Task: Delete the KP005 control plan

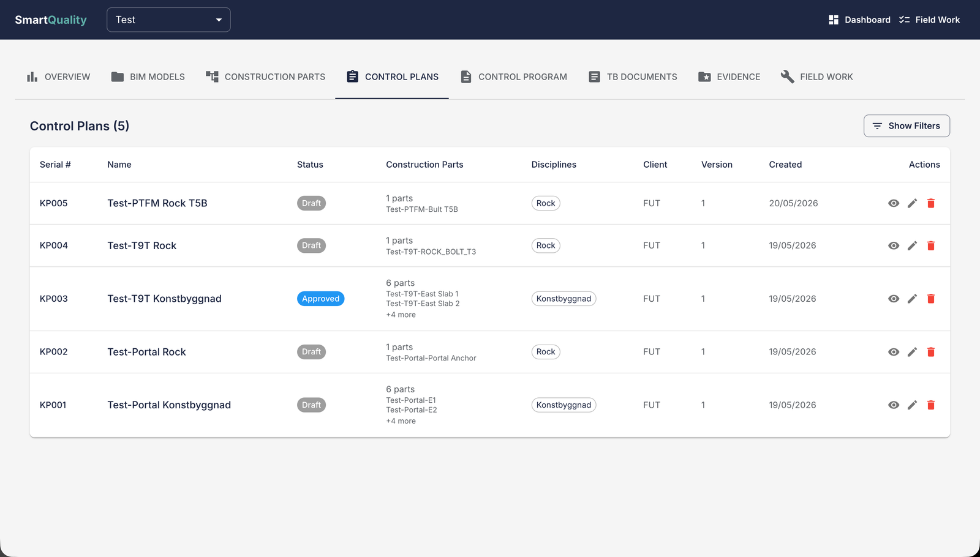Action: (x=930, y=203)
